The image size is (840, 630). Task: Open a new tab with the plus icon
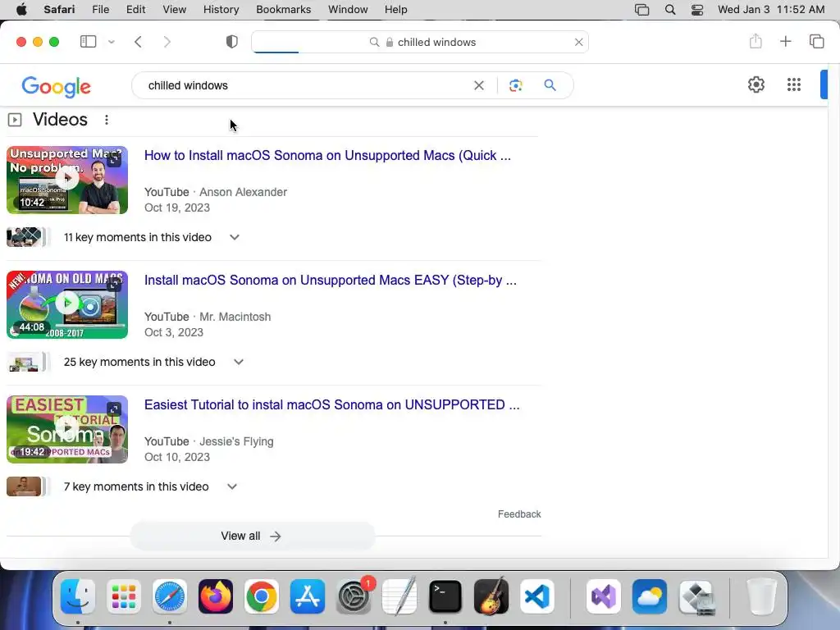click(x=785, y=41)
